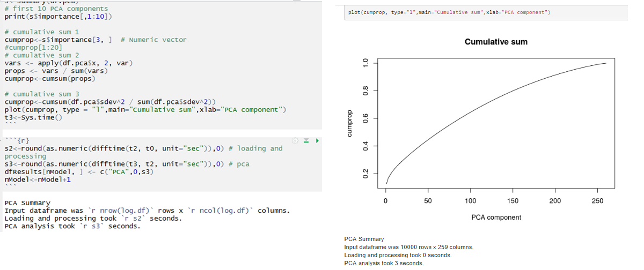Click the comment '# cumulative sum 2'
This screenshot has width=644, height=270.
pos(41,55)
